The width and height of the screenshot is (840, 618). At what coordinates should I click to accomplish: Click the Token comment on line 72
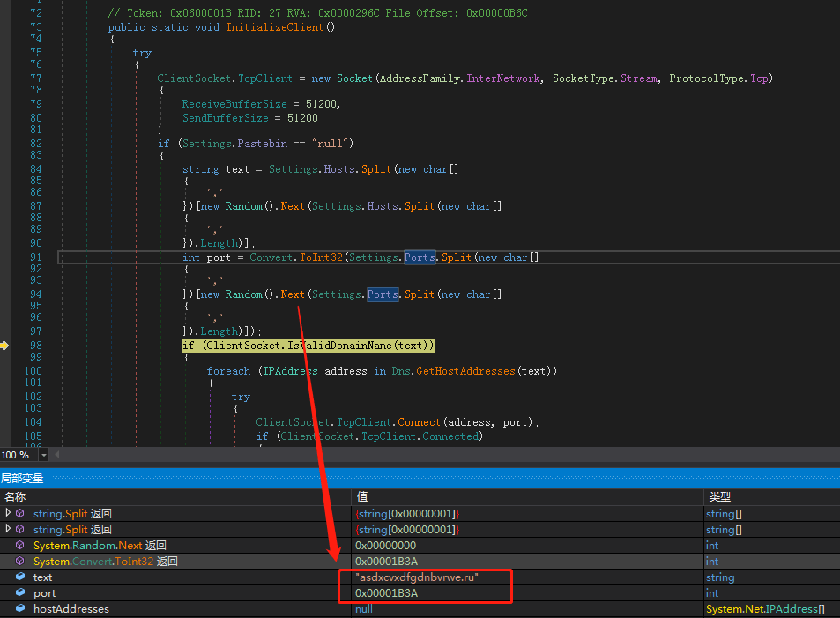(317, 13)
